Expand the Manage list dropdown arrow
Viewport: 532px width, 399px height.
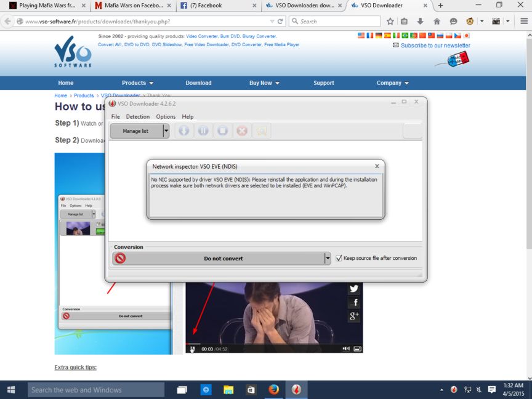coord(166,131)
